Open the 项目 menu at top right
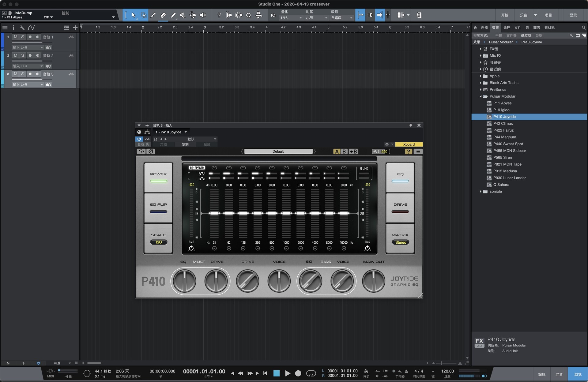588x382 pixels. (549, 15)
